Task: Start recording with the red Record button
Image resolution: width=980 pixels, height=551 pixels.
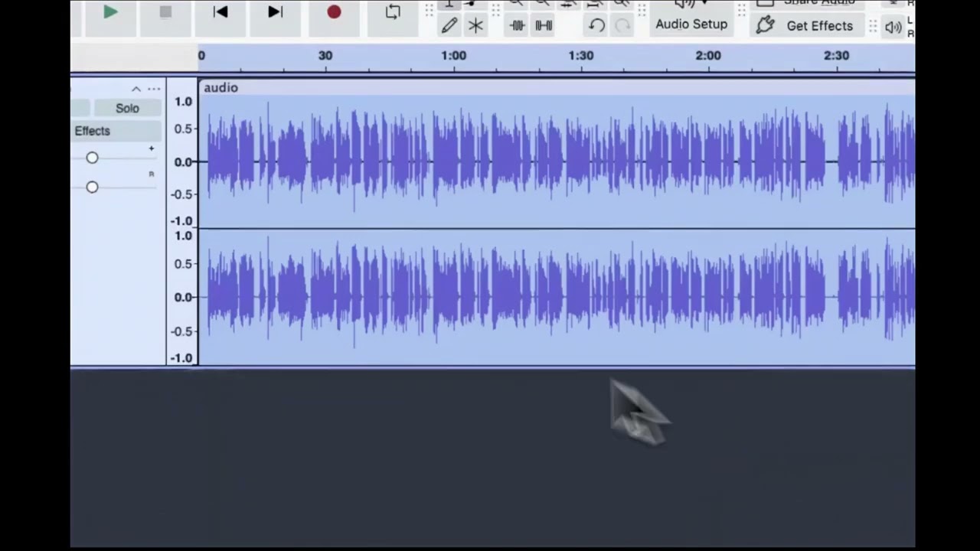Action: pos(334,13)
